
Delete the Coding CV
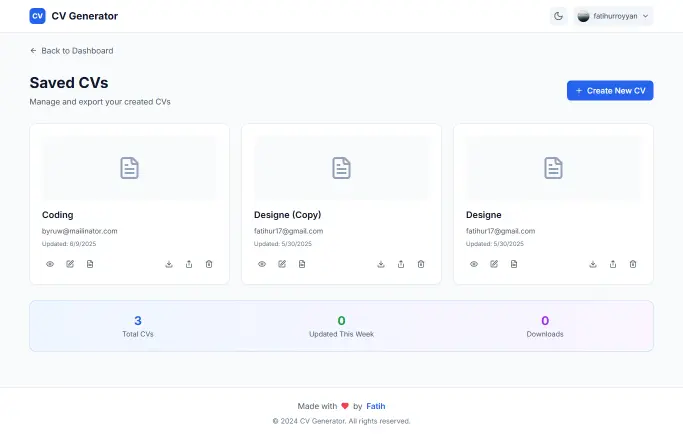click(209, 264)
